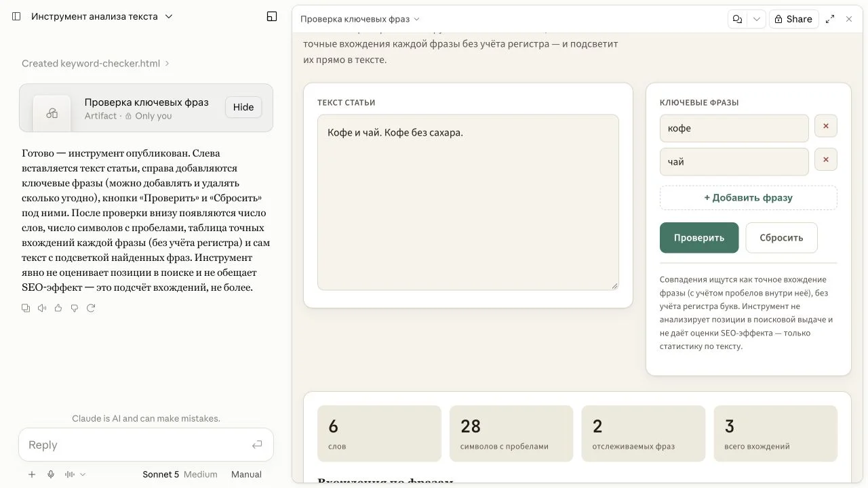The image size is (868, 488).
Task: Delete the "кофе" key phrase
Action: point(826,126)
